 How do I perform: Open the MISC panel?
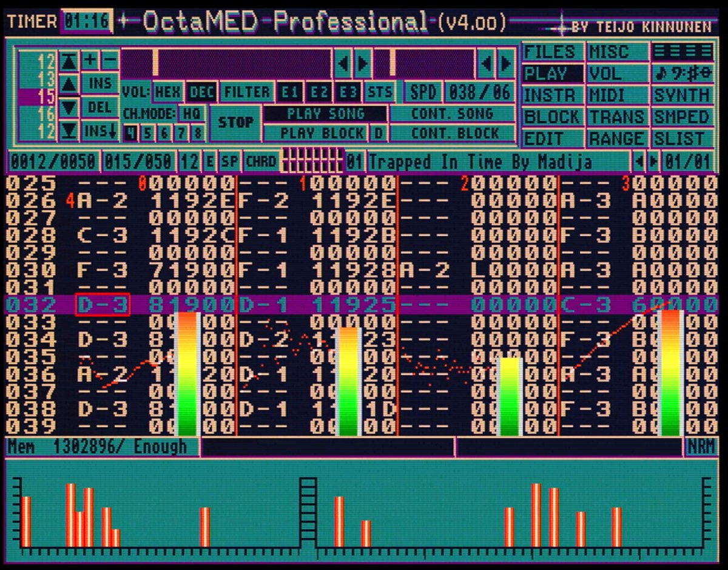click(618, 52)
